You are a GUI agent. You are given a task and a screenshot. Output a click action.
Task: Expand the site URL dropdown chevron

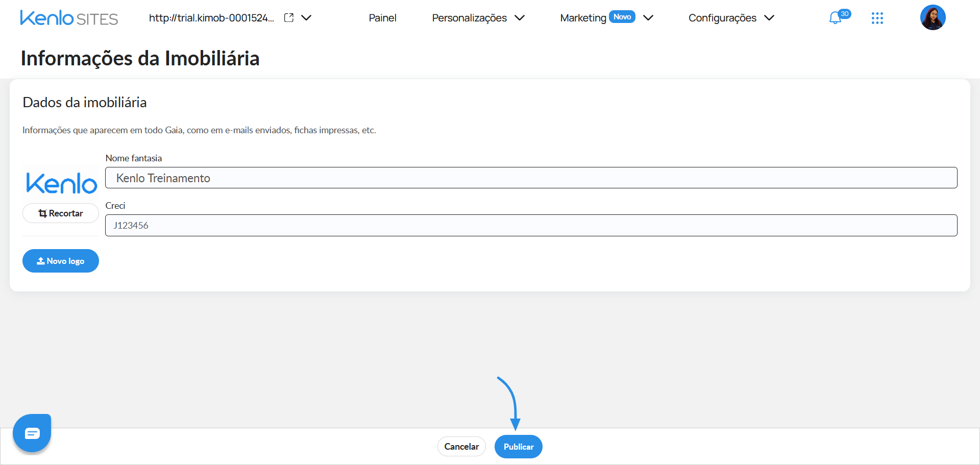(x=306, y=17)
